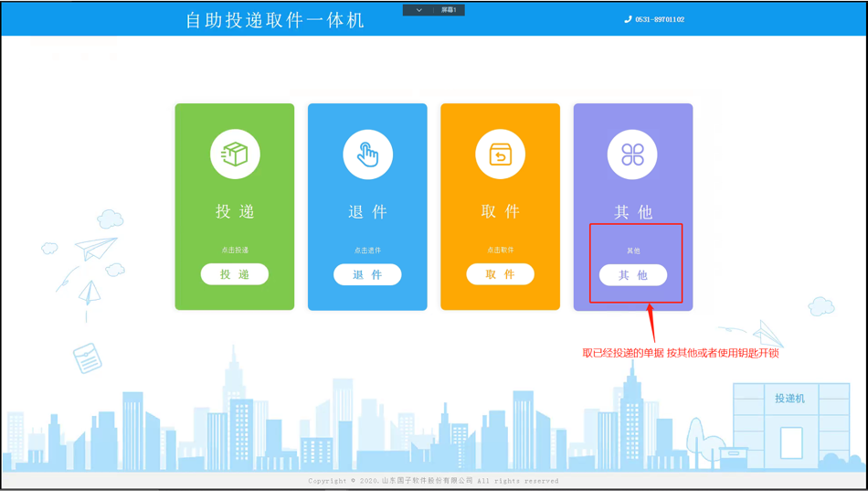Click the green package delivery icon
The height and width of the screenshot is (491, 868).
point(235,154)
